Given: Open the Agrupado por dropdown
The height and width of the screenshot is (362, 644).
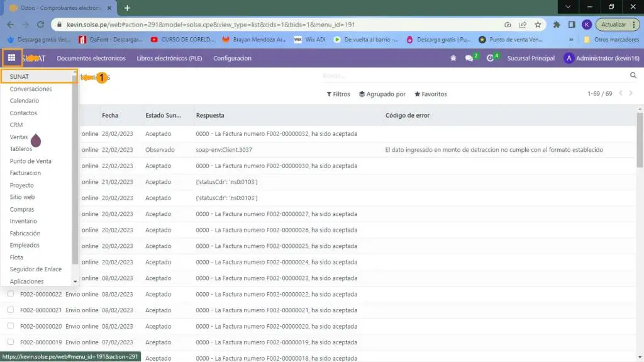Looking at the screenshot, I should pyautogui.click(x=382, y=94).
